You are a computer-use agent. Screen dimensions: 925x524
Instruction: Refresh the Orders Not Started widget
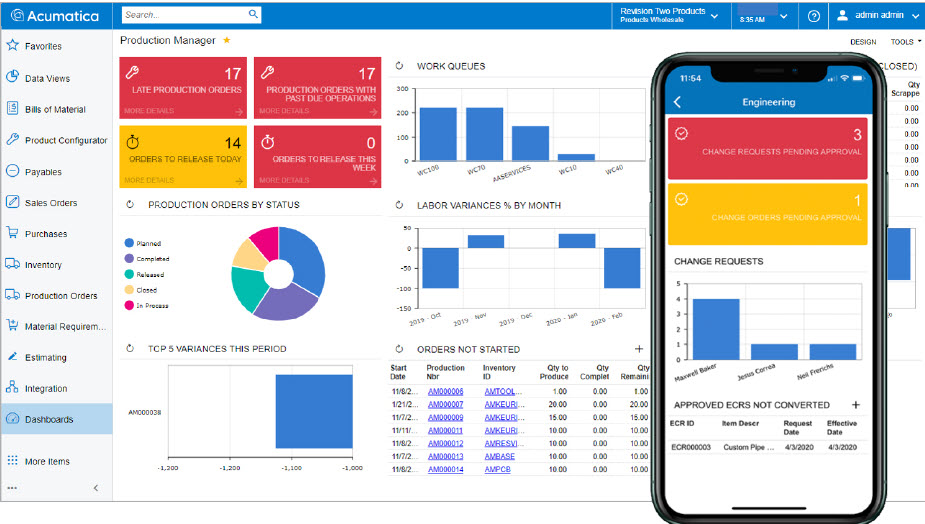pyautogui.click(x=399, y=349)
